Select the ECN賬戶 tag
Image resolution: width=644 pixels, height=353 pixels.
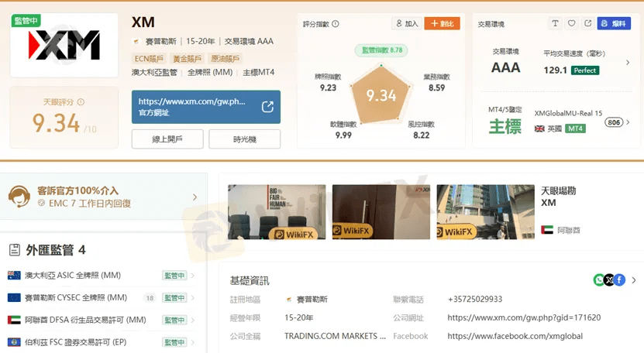(x=149, y=59)
